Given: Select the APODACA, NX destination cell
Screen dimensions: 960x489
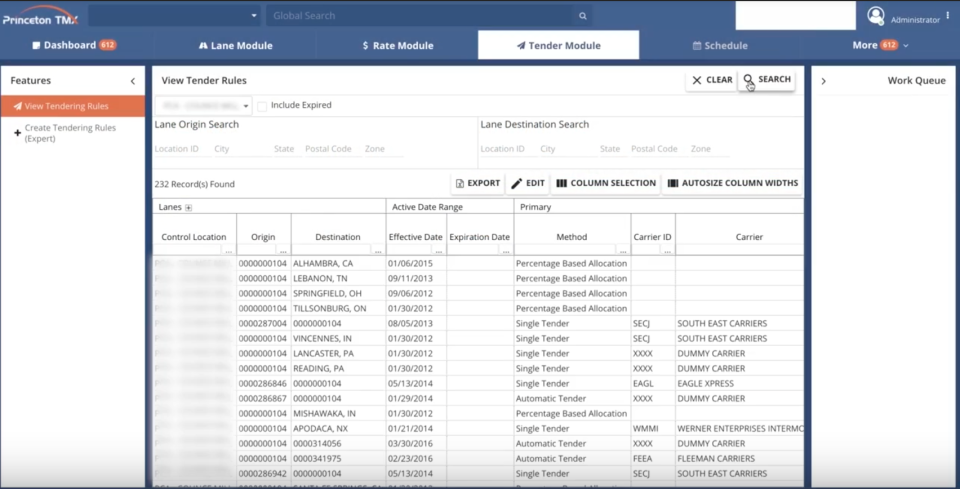Looking at the screenshot, I should (338, 429).
